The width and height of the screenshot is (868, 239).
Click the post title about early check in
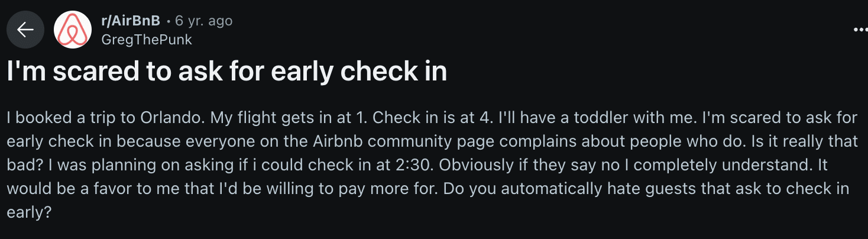point(226,72)
